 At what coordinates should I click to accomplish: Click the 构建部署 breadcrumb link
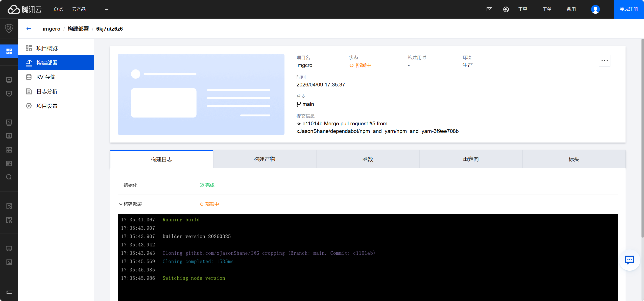pos(78,29)
